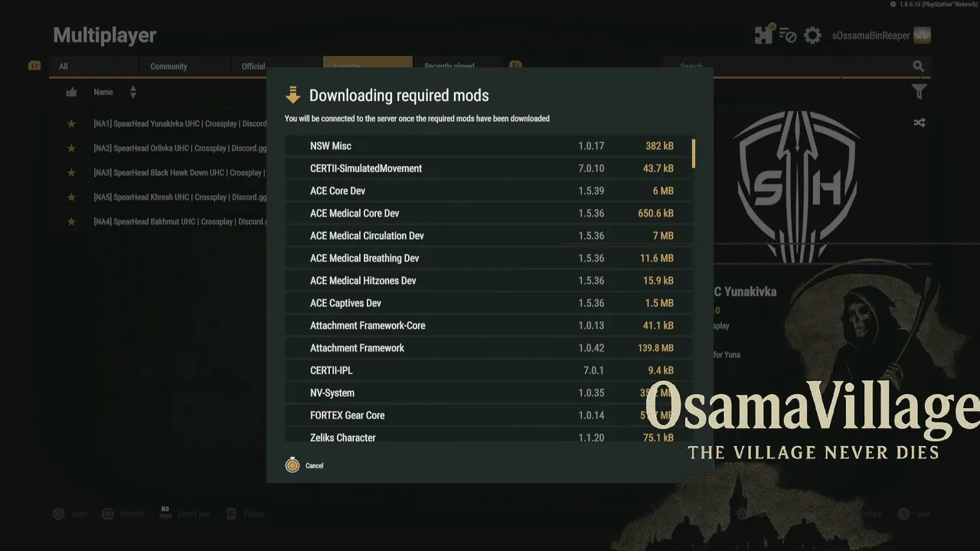This screenshot has width=980, height=551.
Task: Click the CERTII-IPL mod row
Action: click(x=488, y=370)
